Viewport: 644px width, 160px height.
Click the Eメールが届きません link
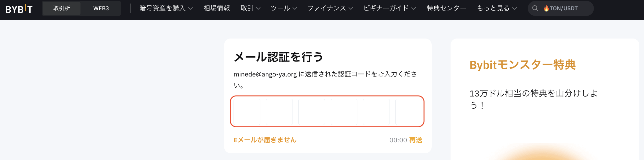point(265,140)
